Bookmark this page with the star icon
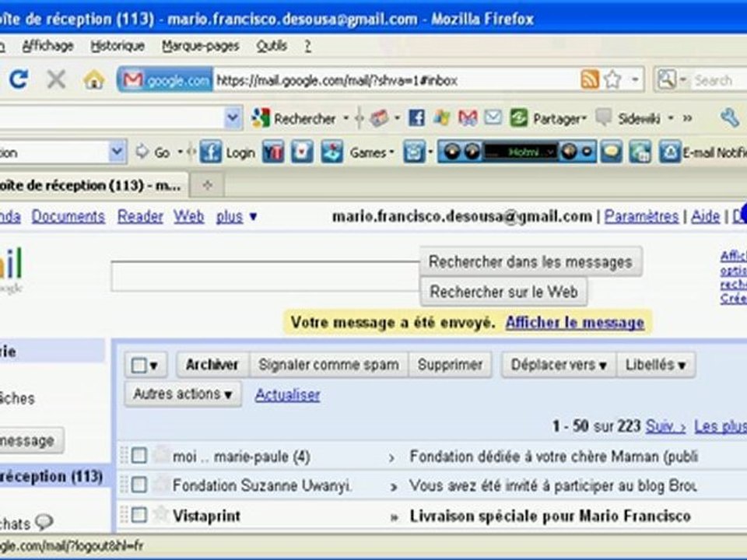Image resolution: width=747 pixels, height=560 pixels. coord(612,79)
